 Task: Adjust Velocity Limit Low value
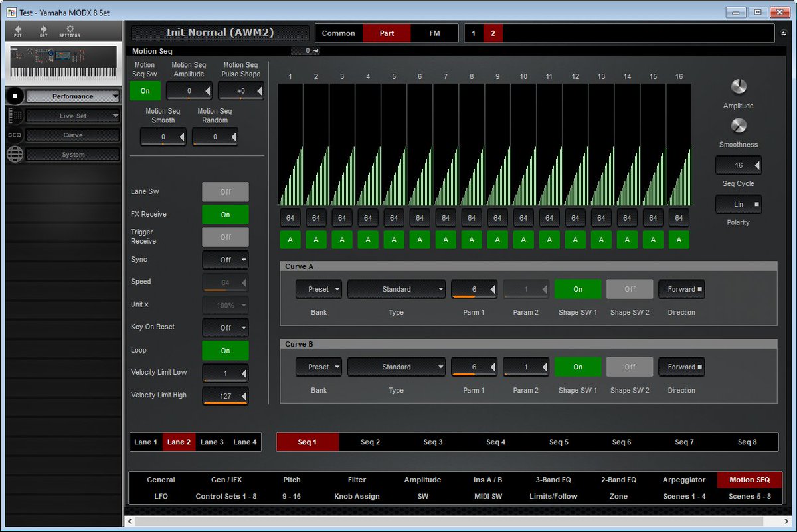[226, 373]
